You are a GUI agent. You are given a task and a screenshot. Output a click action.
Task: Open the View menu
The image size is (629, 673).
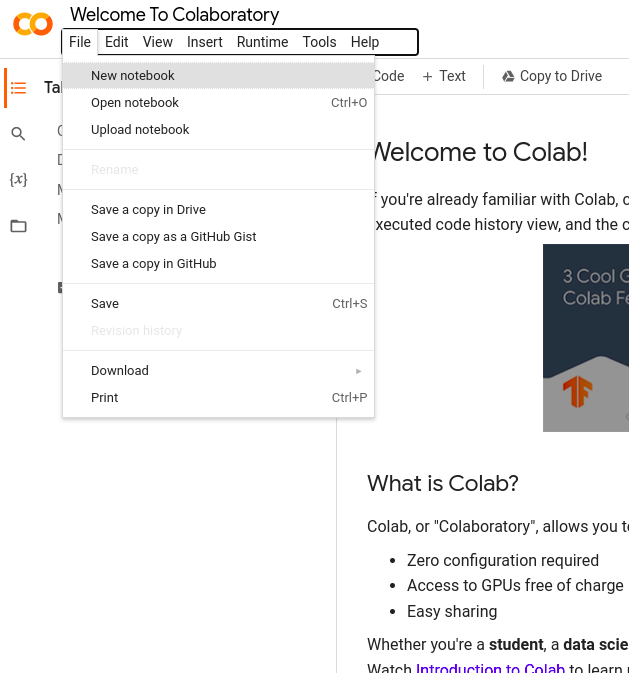coord(158,42)
